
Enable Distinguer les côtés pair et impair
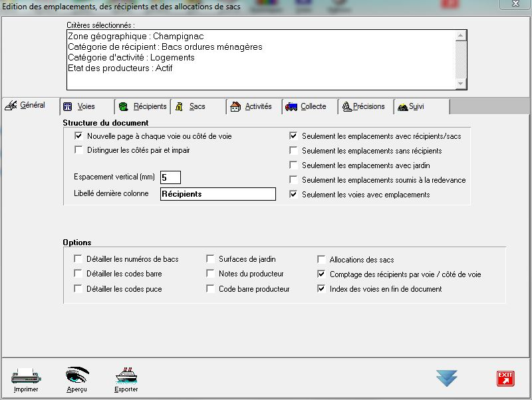pos(79,151)
